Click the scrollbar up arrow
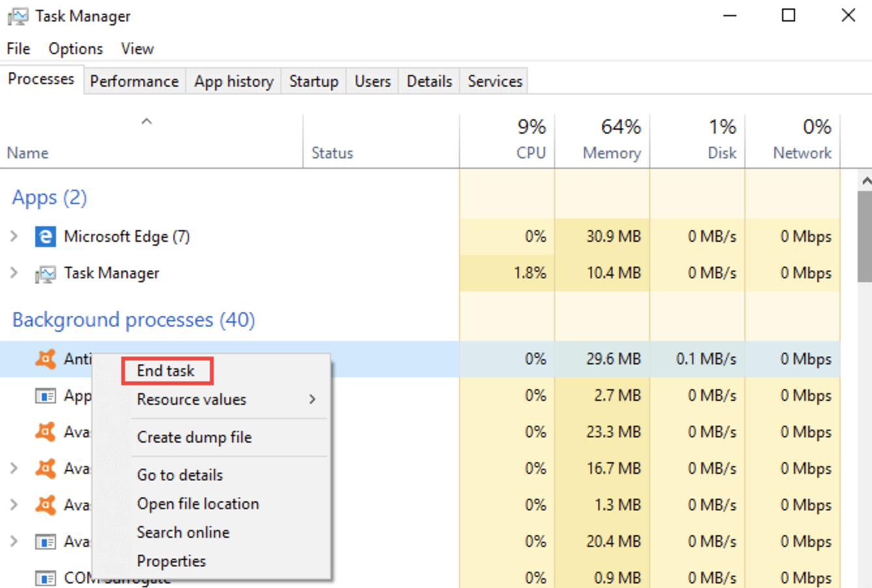 (x=865, y=181)
